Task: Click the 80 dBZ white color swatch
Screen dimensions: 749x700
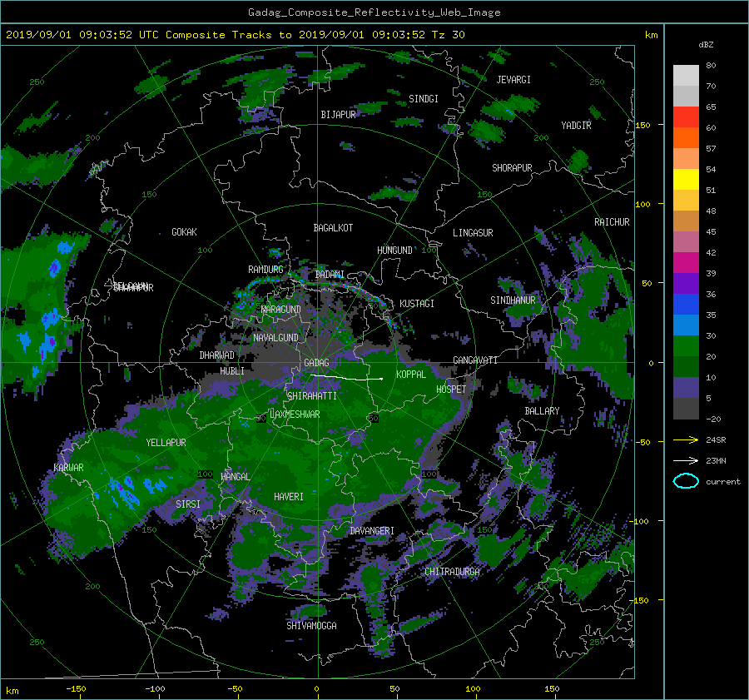Action: tap(686, 76)
